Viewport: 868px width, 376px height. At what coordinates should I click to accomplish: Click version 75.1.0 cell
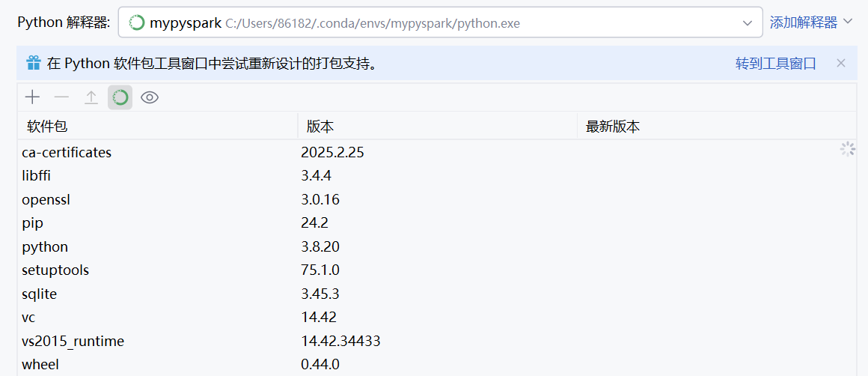(320, 270)
